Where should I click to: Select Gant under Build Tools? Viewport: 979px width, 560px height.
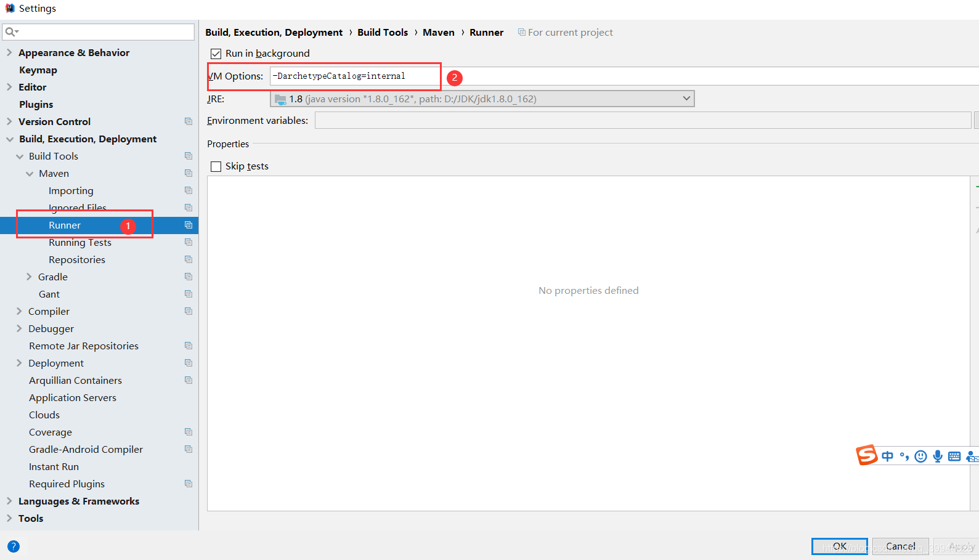49,294
